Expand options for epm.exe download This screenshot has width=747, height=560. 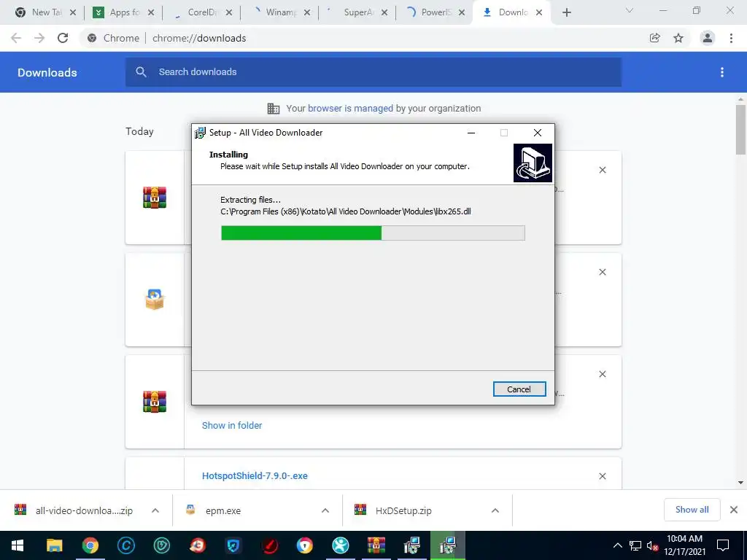[x=325, y=510]
